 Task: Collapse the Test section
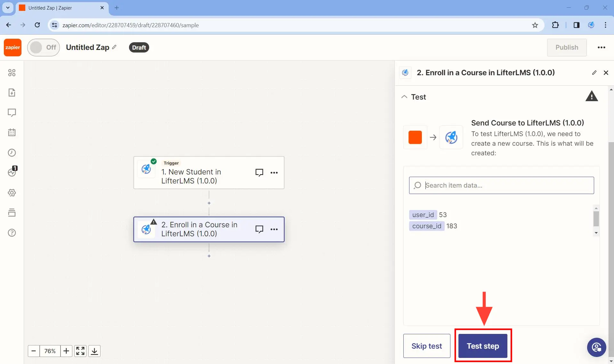(404, 97)
